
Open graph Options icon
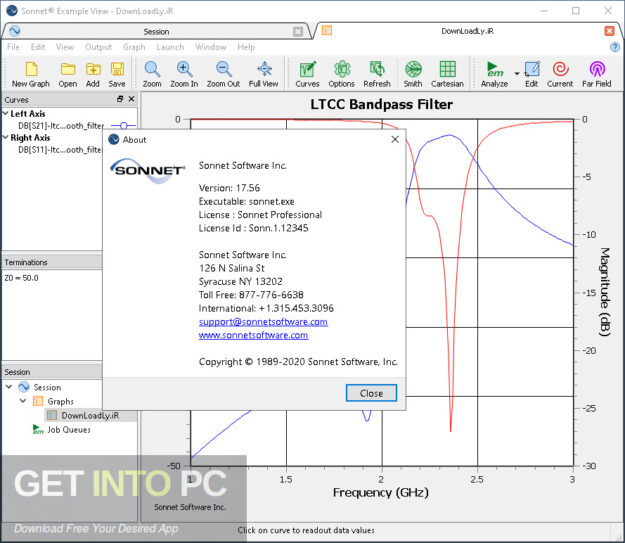[x=342, y=74]
